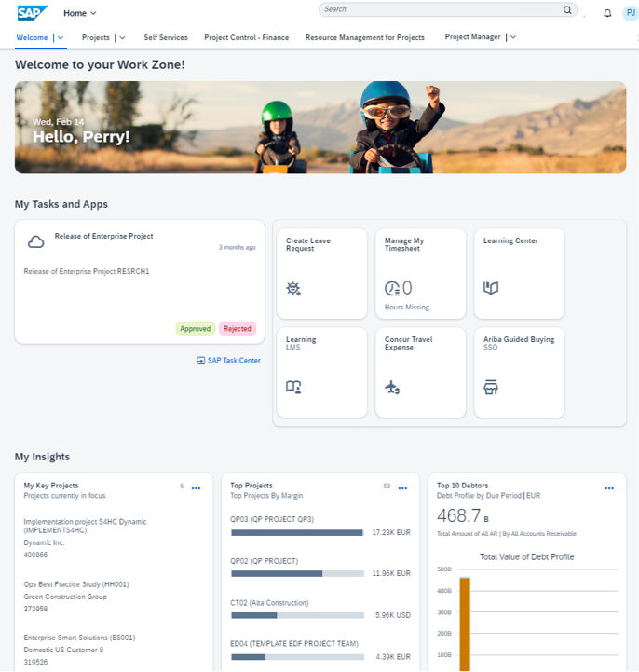Open the Concur Travel Expense tile

421,373
